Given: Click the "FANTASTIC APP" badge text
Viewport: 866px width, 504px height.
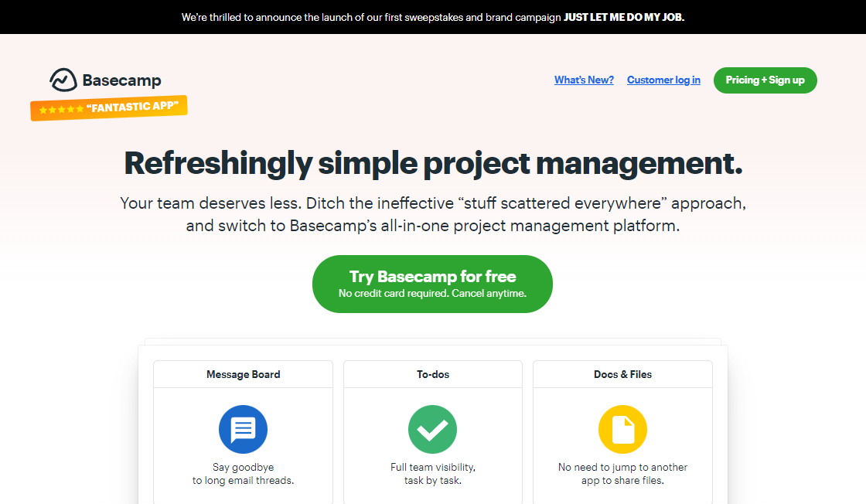Looking at the screenshot, I should point(135,107).
